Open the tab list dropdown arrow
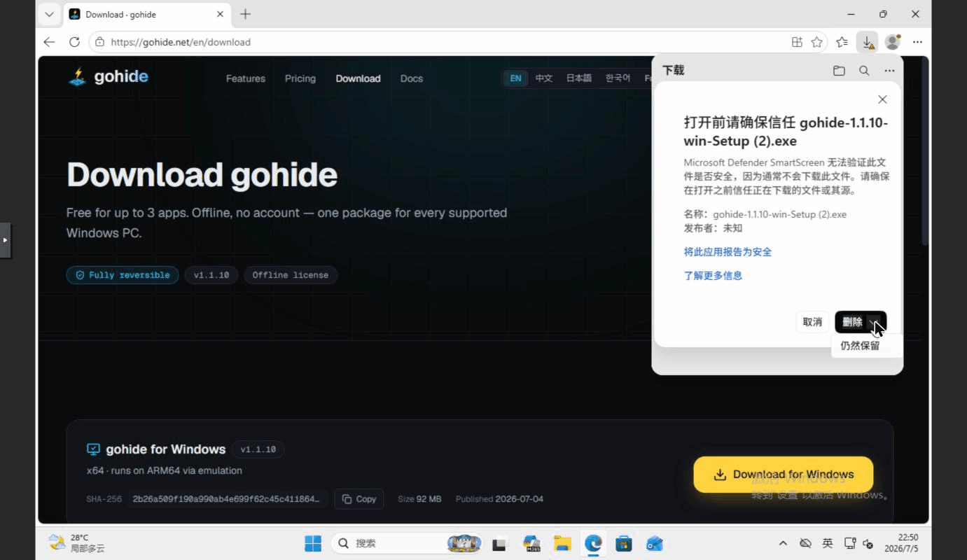Viewport: 967px width, 560px height. pyautogui.click(x=49, y=14)
